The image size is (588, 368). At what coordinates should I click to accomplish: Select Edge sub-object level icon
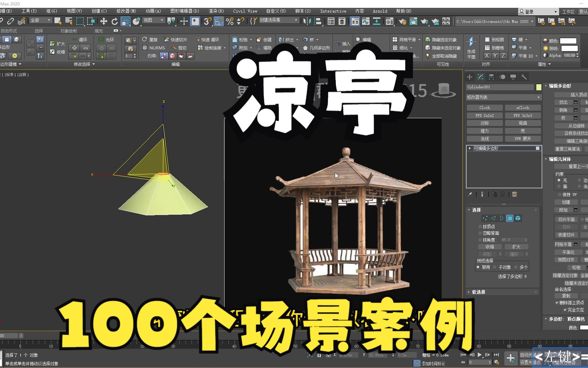click(x=493, y=218)
